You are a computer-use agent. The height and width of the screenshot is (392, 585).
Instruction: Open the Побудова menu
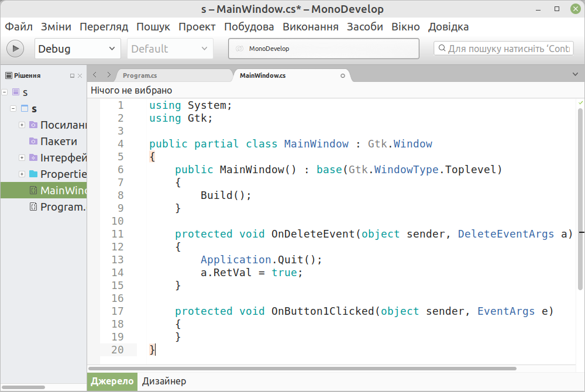click(249, 27)
